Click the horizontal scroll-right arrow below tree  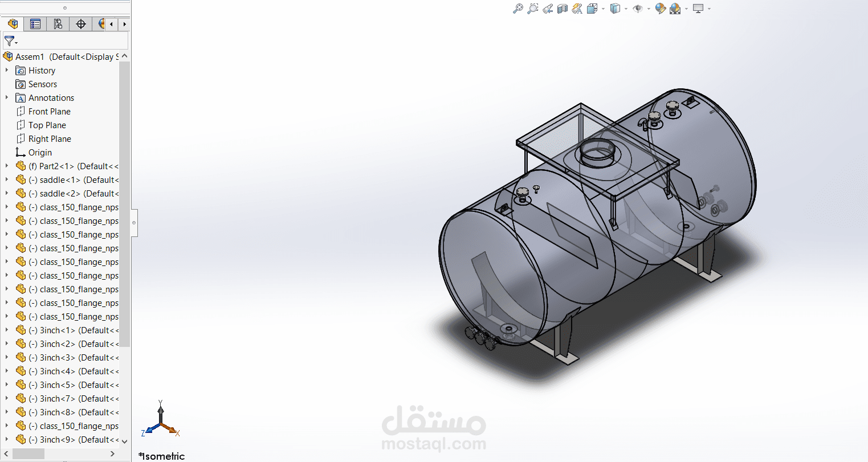point(112,454)
